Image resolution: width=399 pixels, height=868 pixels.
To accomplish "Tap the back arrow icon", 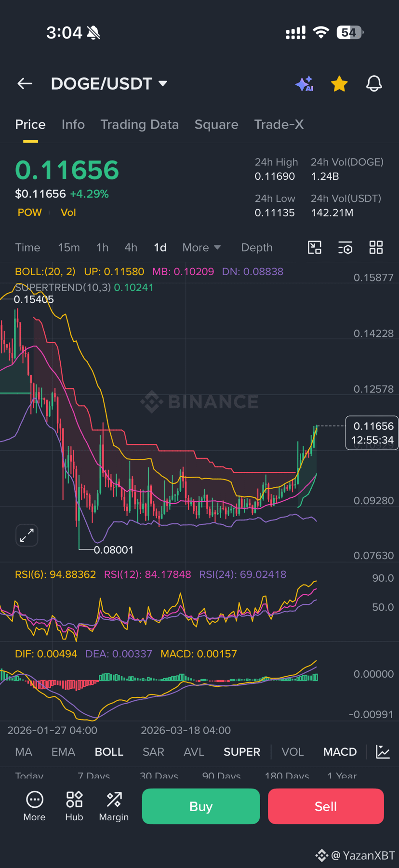I will [x=25, y=84].
